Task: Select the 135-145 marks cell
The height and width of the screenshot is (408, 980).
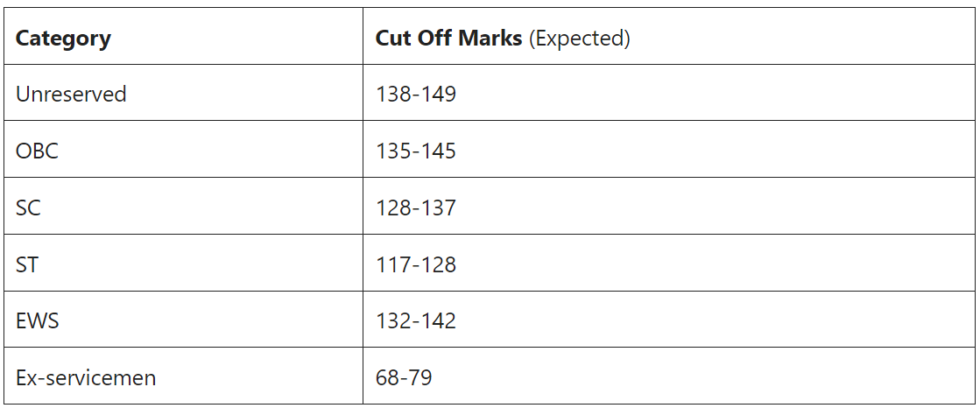Action: pyautogui.click(x=669, y=150)
